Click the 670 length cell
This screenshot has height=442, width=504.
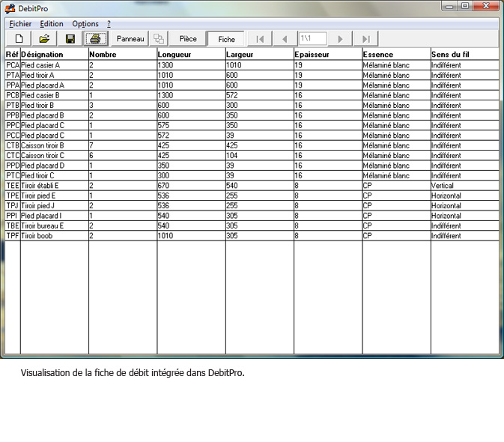(x=191, y=186)
